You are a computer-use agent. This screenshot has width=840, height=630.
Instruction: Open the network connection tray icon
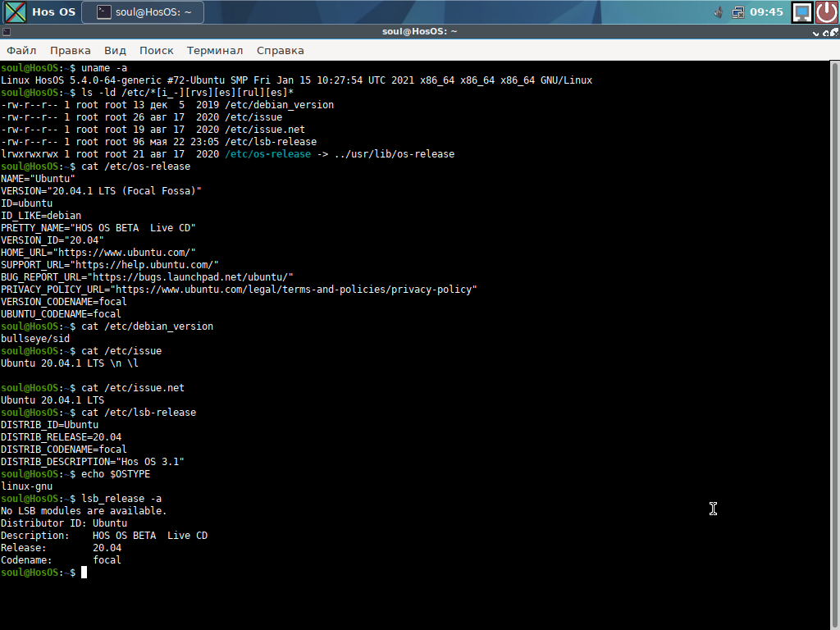738,11
